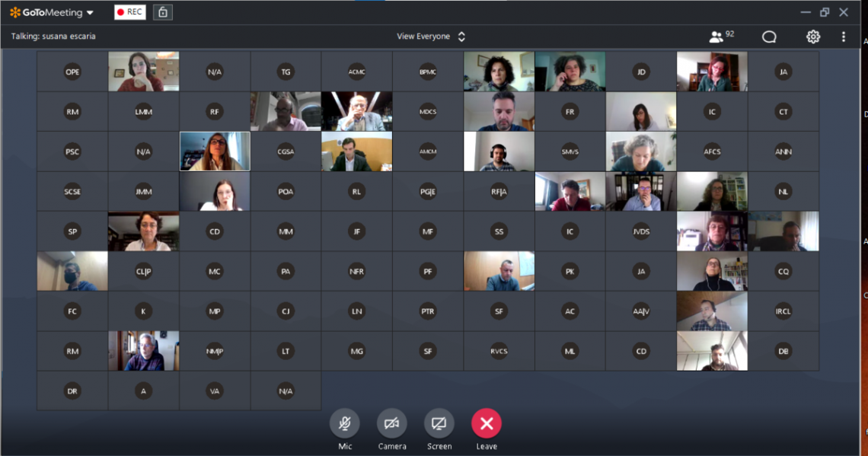The height and width of the screenshot is (456, 868).
Task: Leave the meeting with red button
Action: click(487, 423)
